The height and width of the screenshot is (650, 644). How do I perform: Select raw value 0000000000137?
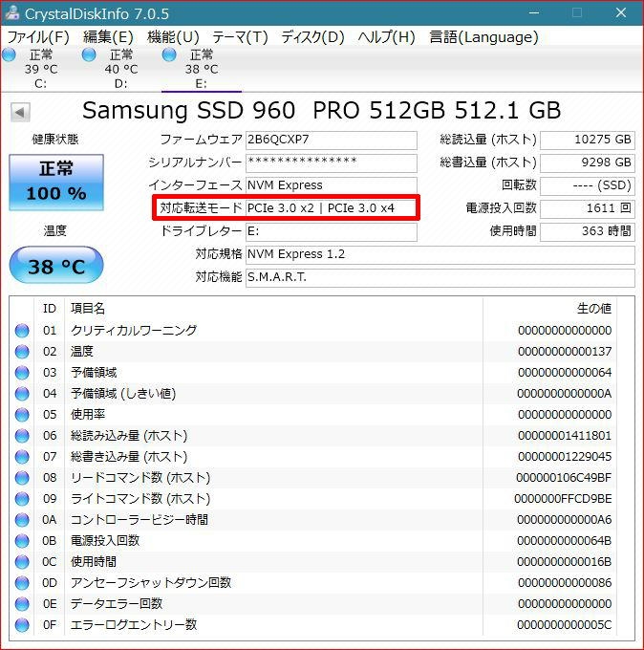point(565,352)
